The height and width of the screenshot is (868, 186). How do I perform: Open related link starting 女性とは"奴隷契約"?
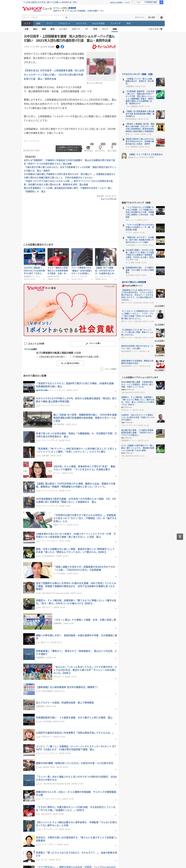pos(69,162)
